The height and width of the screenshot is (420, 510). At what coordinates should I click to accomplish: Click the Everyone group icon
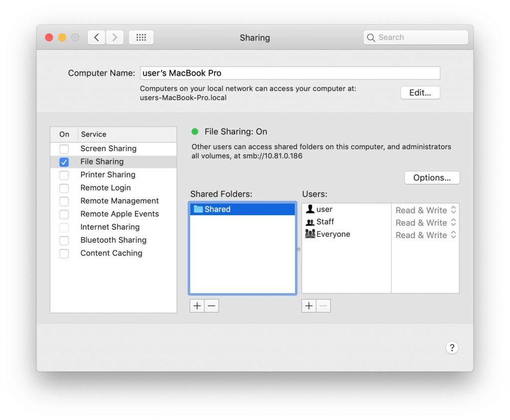(x=310, y=234)
